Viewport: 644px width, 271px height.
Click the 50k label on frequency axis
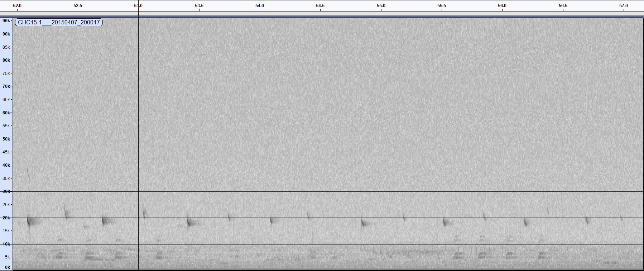point(6,139)
